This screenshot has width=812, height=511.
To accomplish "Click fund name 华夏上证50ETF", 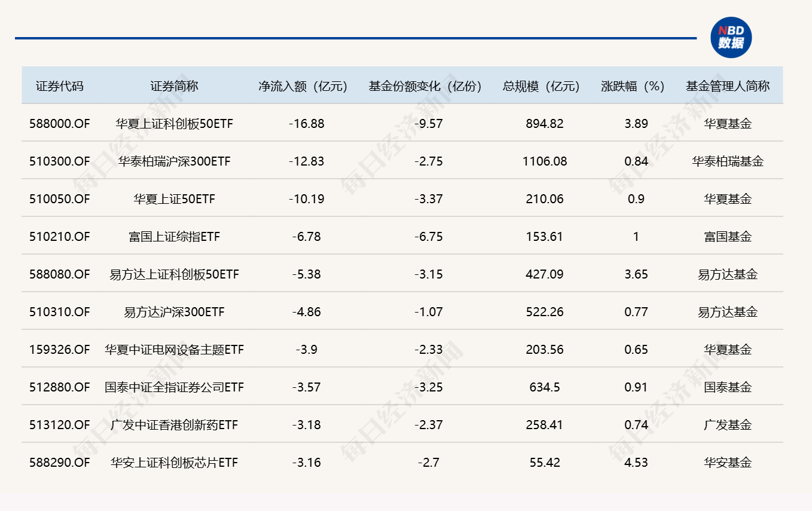I will click(174, 199).
